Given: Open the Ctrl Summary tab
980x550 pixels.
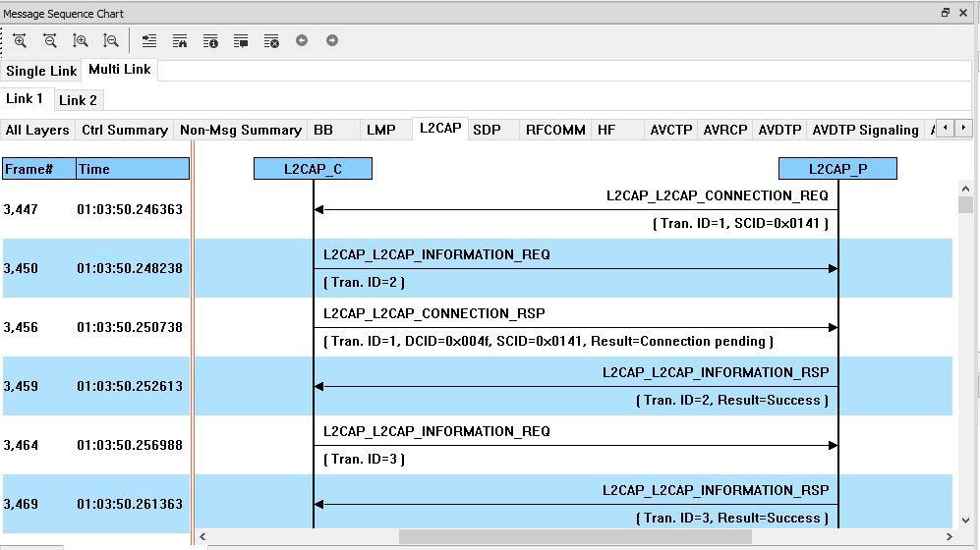Looking at the screenshot, I should coord(125,130).
